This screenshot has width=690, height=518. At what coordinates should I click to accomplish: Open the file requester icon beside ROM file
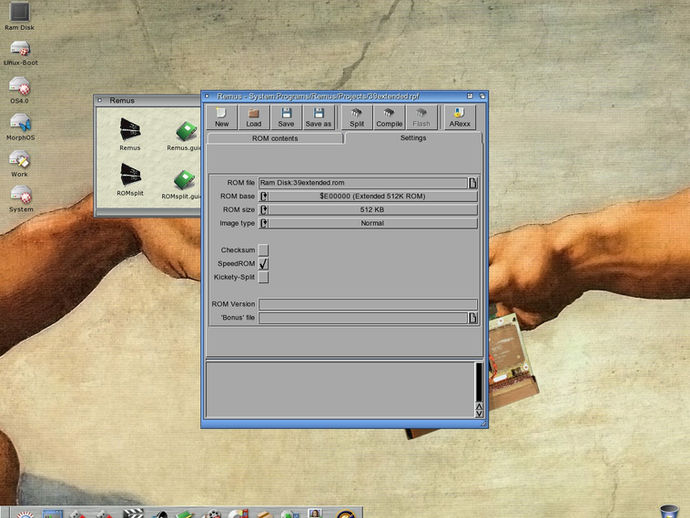[x=473, y=183]
